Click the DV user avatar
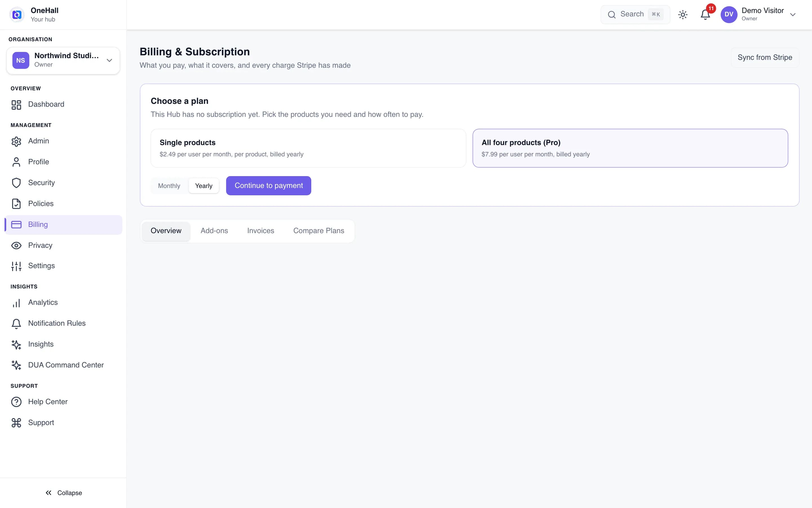 point(729,14)
